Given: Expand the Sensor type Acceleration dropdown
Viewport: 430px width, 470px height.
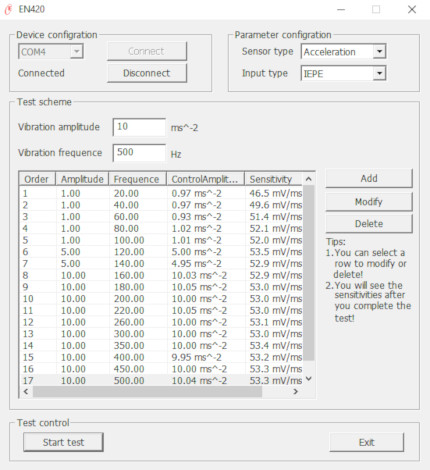Looking at the screenshot, I should (379, 52).
